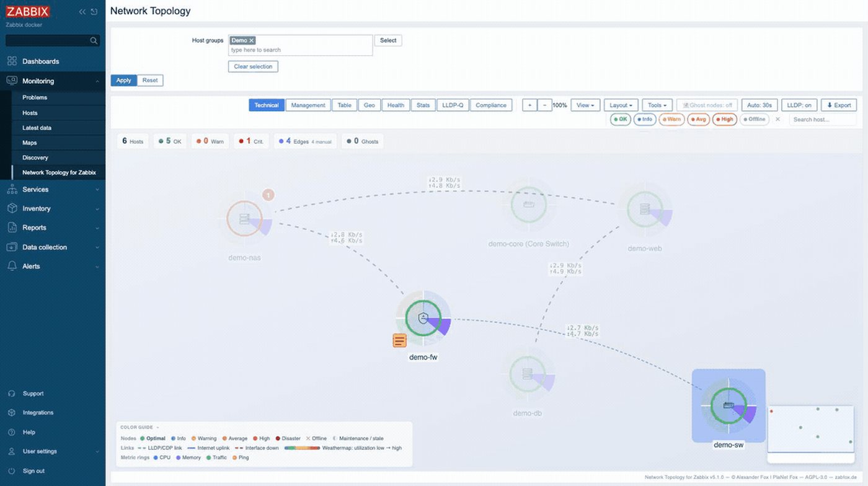
Task: Remove the Demo host group tag
Action: pos(252,40)
